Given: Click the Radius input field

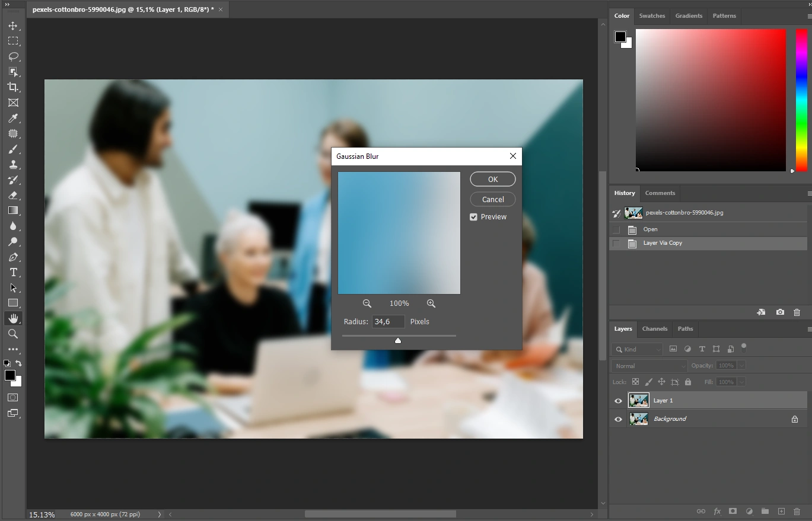Looking at the screenshot, I should tap(389, 322).
